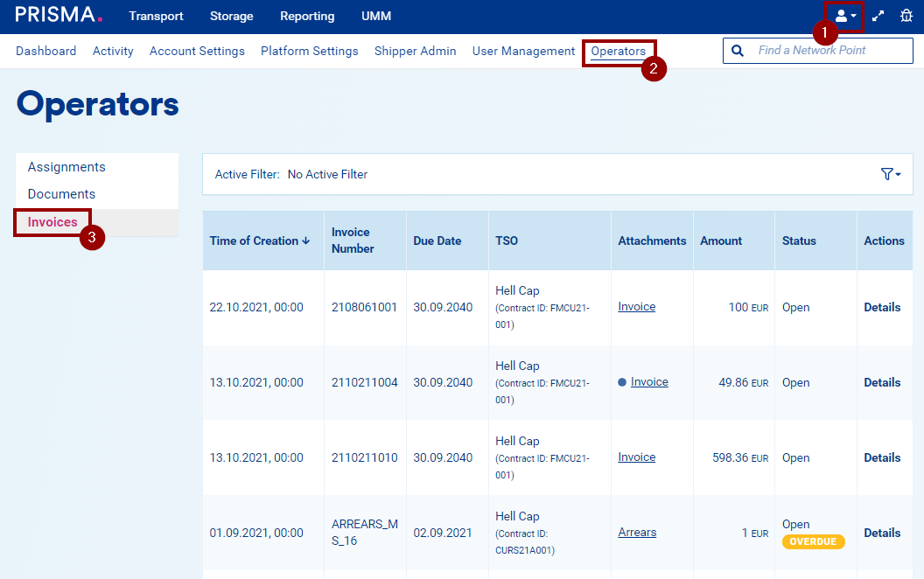Click the magnifier search icon
924x579 pixels.
click(738, 51)
